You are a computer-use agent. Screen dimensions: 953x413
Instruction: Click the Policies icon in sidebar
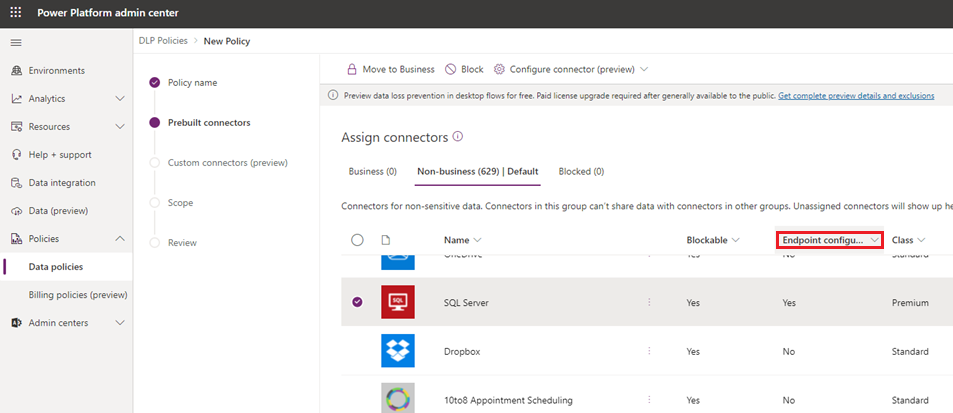[17, 239]
